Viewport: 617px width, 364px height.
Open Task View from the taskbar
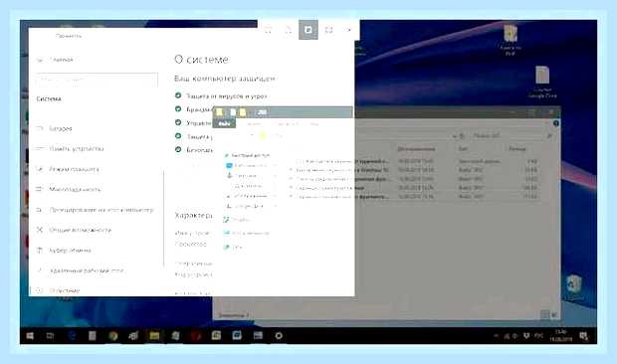click(x=51, y=336)
